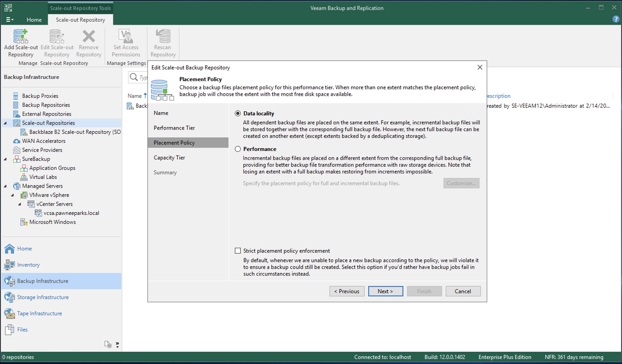The height and width of the screenshot is (364, 622).
Task: Click the Next > button
Action: [385, 291]
